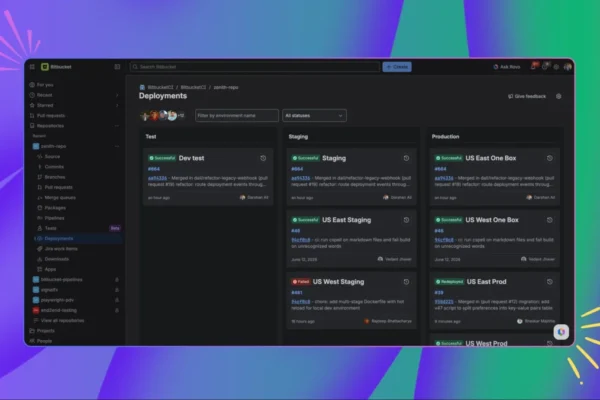
Task: Click the US West Prod card title
Action: (486, 343)
